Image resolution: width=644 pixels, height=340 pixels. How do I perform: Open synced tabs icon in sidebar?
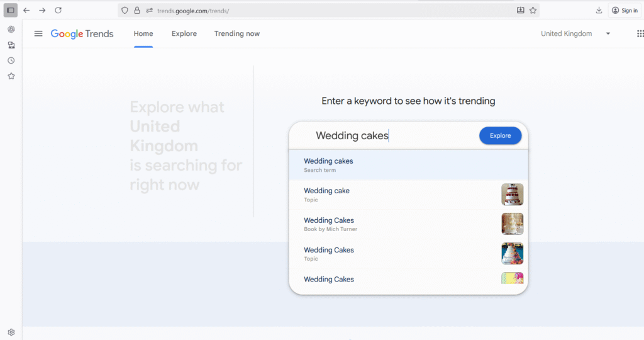[x=11, y=45]
